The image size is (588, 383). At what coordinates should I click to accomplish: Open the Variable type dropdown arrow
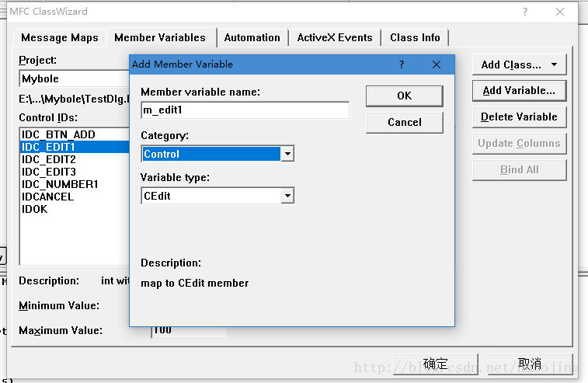click(287, 196)
